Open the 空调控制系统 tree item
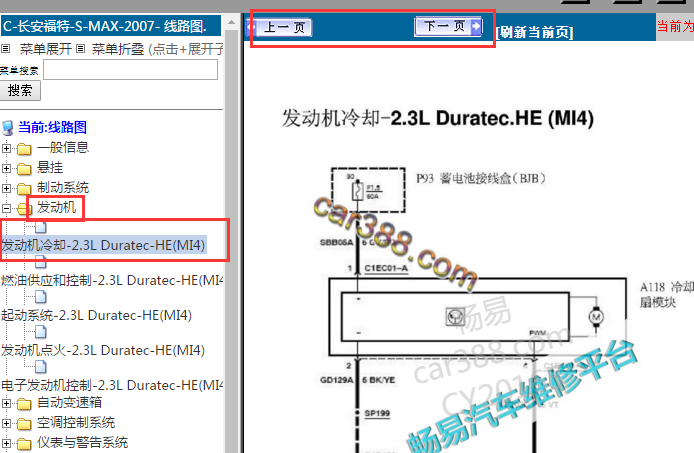 pyautogui.click(x=76, y=422)
